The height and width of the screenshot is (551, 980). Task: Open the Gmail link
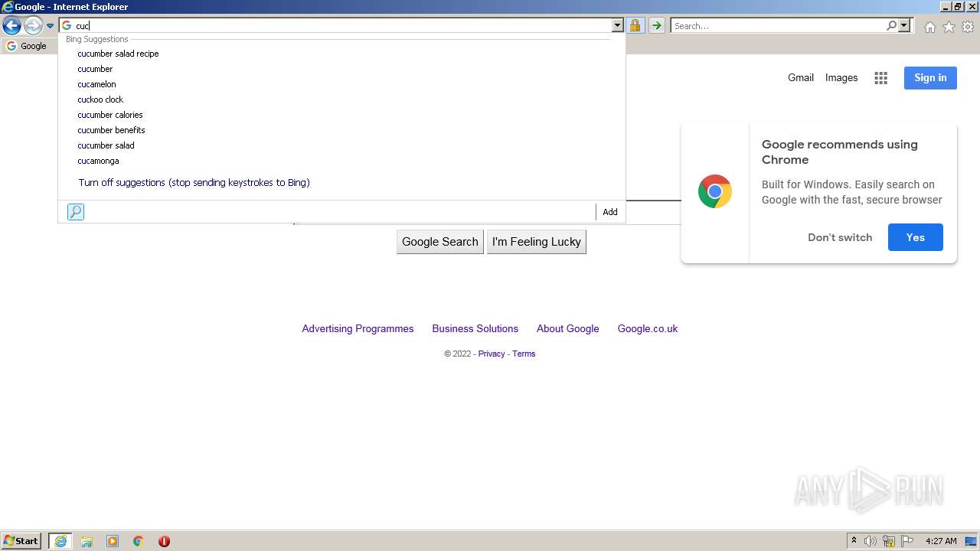point(801,77)
